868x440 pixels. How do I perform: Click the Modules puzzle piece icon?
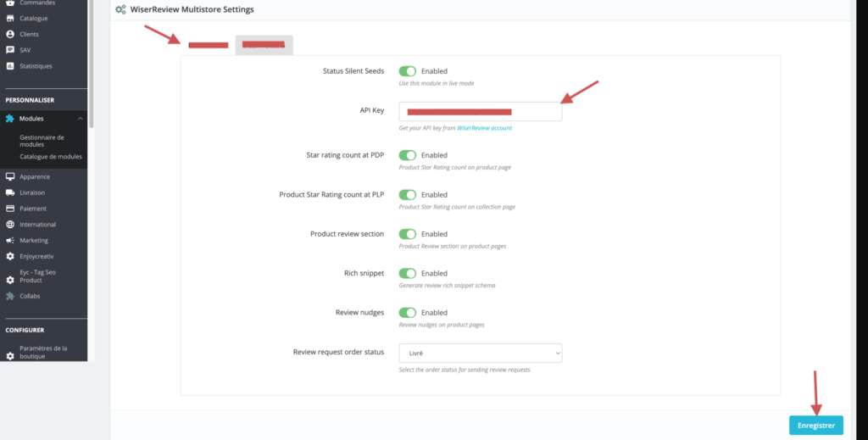pos(10,119)
